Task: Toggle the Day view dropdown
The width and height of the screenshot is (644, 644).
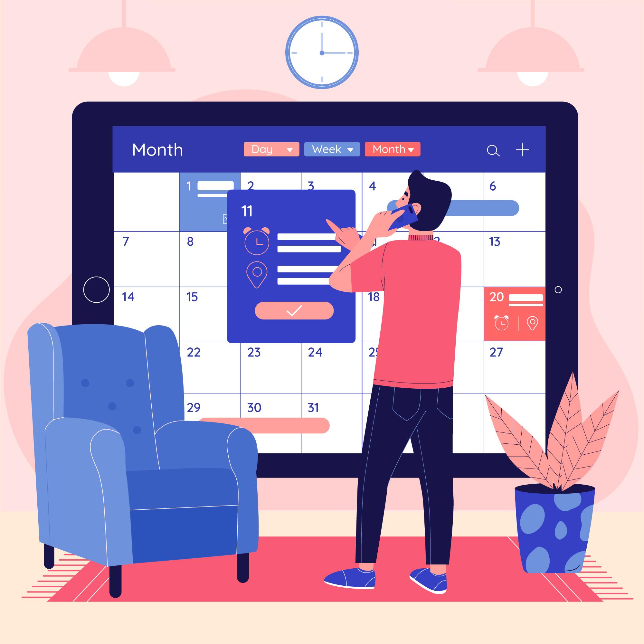Action: pos(287,149)
